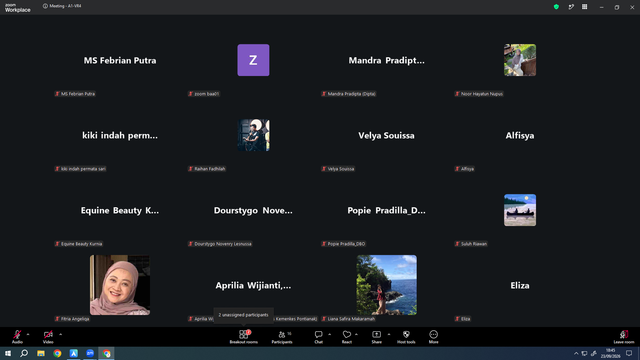Open Host tools shield

click(406, 337)
